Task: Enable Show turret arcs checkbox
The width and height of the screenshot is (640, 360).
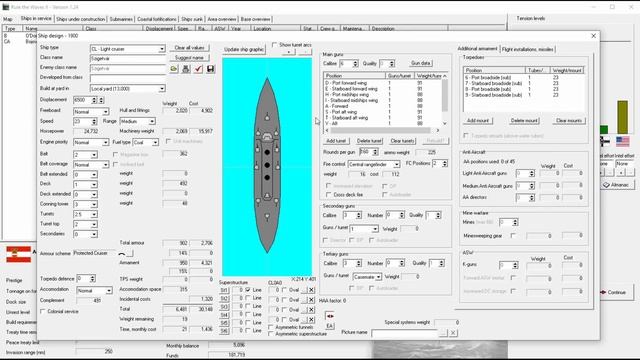Action: (275, 45)
